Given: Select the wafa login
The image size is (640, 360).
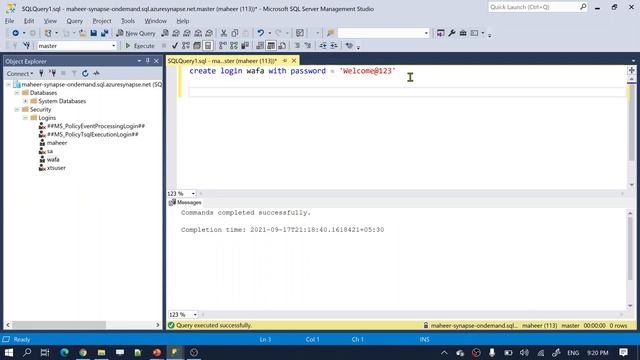Looking at the screenshot, I should pos(53,160).
